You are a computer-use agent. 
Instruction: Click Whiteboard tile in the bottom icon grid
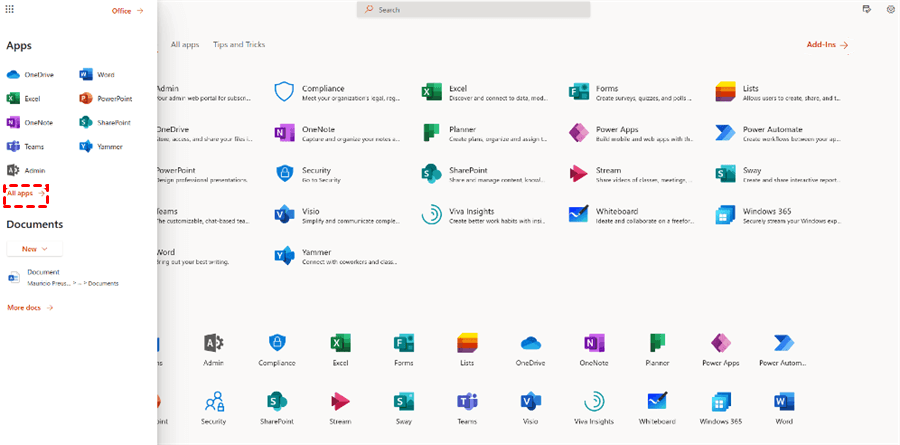coord(657,408)
